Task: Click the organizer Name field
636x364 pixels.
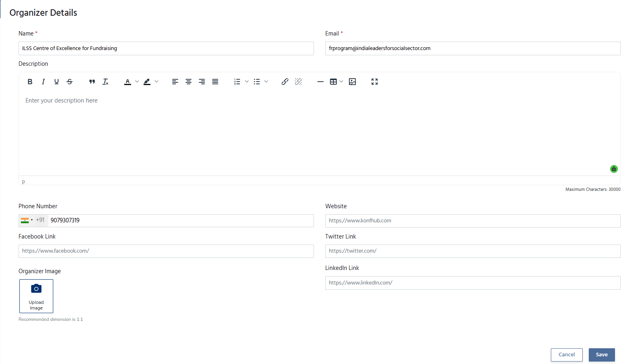Action: click(166, 48)
